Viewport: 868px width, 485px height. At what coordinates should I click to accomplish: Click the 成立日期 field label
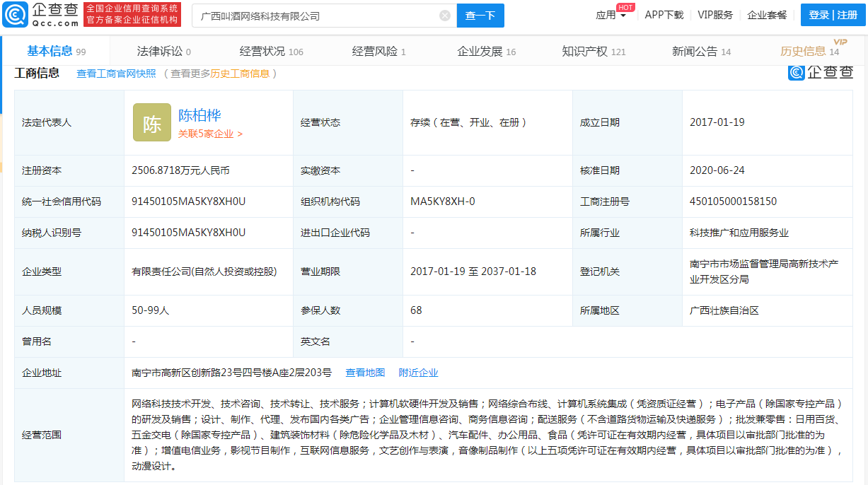coord(600,122)
